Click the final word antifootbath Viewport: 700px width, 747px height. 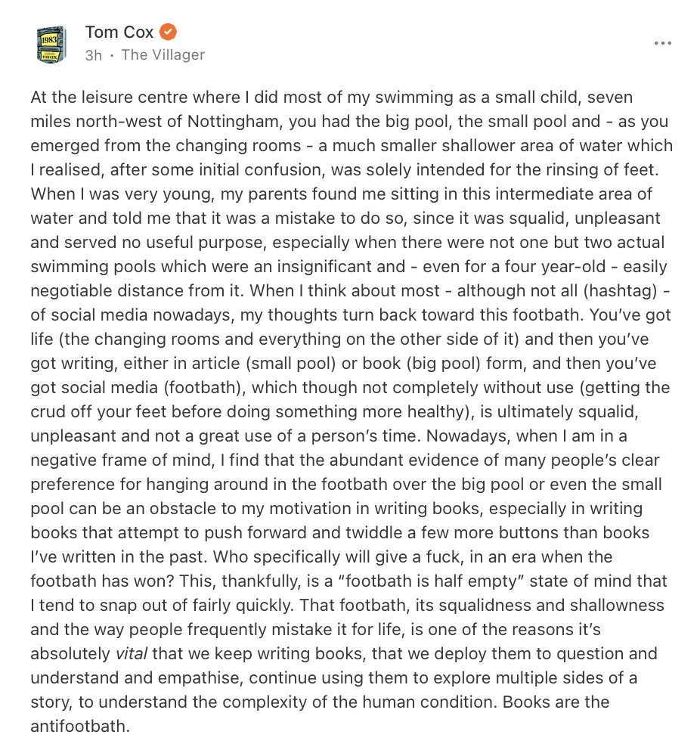[80, 726]
